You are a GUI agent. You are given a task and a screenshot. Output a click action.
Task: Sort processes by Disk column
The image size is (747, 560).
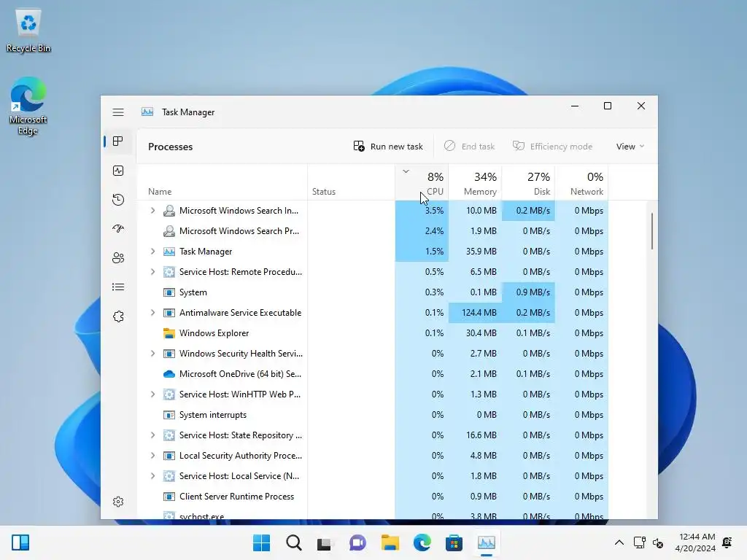pyautogui.click(x=528, y=182)
